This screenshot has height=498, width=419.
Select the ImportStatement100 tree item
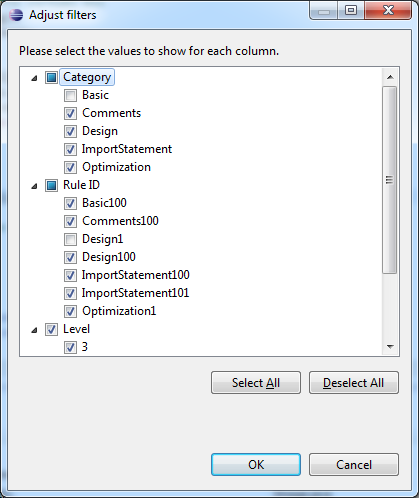pos(136,275)
